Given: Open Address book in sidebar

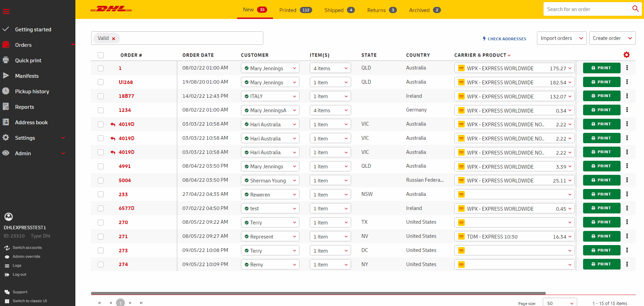Looking at the screenshot, I should point(31,122).
